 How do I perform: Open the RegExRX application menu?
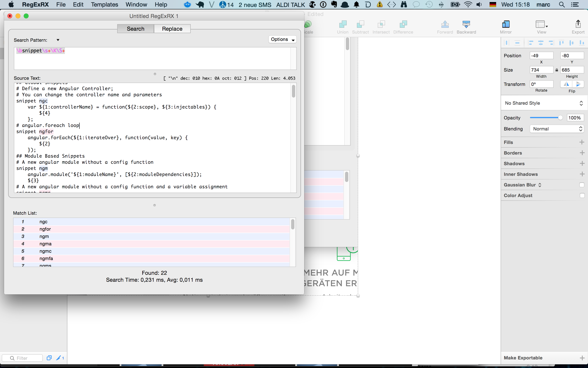tap(35, 5)
